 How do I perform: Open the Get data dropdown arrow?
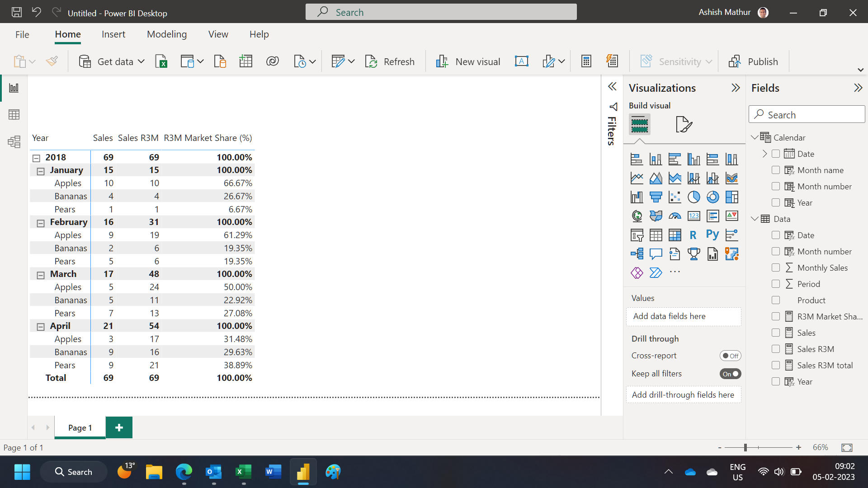point(141,61)
